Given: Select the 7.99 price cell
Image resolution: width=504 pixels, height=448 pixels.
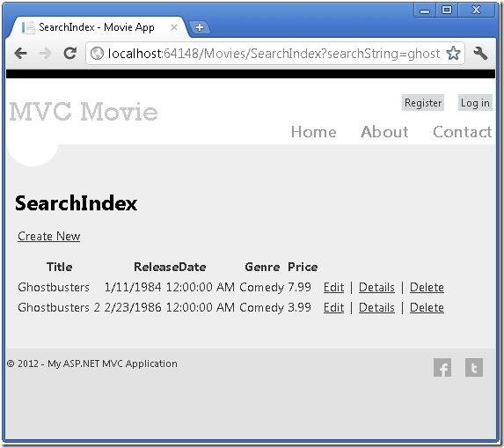Looking at the screenshot, I should tap(300, 287).
